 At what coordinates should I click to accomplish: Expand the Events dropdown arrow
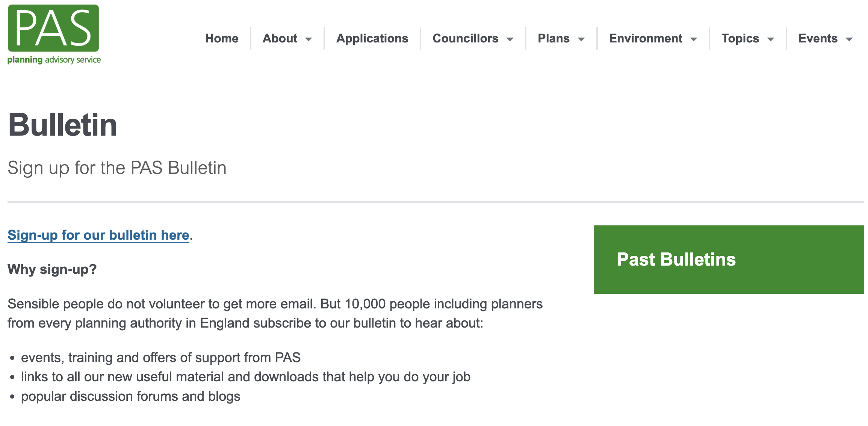[849, 39]
